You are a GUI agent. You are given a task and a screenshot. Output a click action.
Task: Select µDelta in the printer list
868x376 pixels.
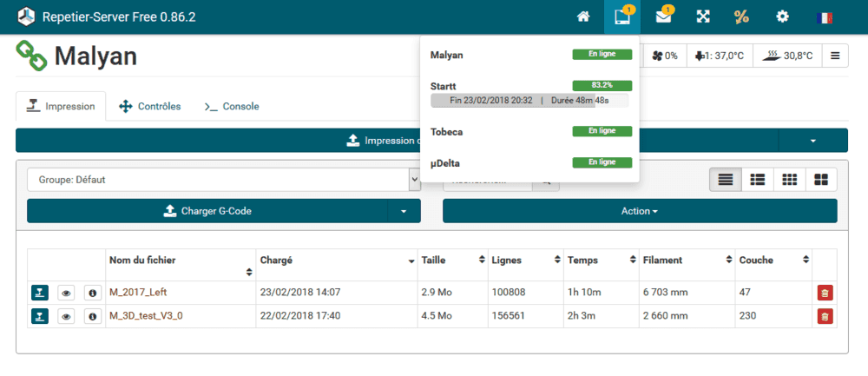tap(445, 163)
